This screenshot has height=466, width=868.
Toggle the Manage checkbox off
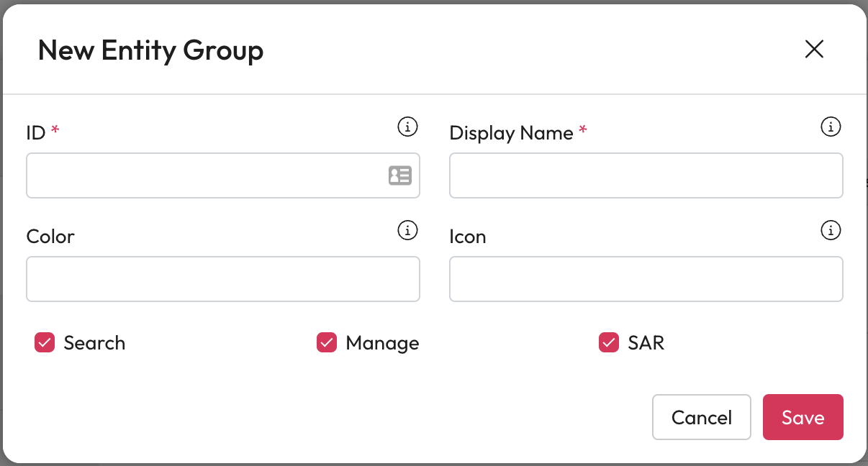[x=327, y=343]
